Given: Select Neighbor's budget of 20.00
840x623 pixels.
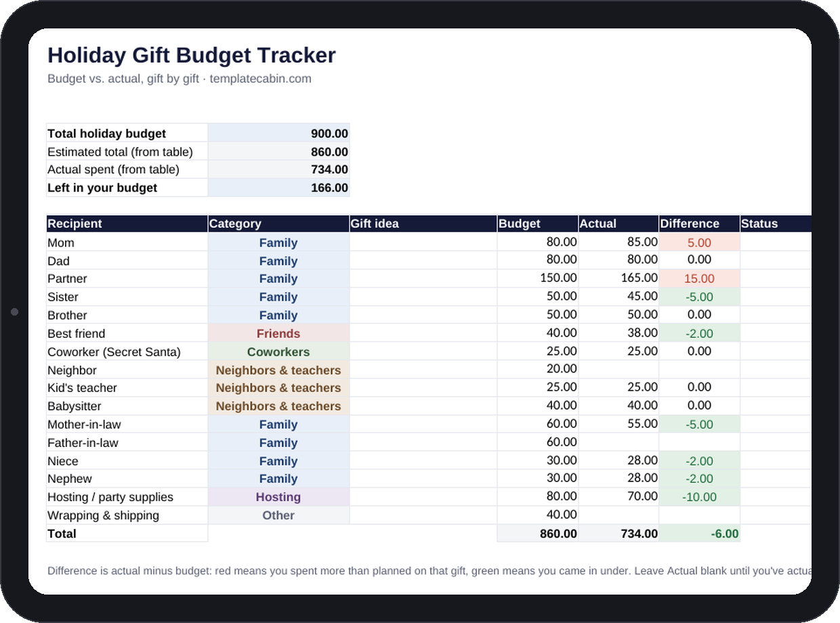Looking at the screenshot, I should [x=538, y=370].
